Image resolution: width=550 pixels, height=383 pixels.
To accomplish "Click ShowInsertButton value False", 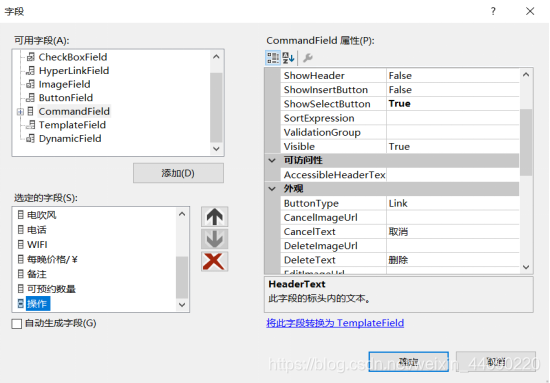I will [453, 90].
